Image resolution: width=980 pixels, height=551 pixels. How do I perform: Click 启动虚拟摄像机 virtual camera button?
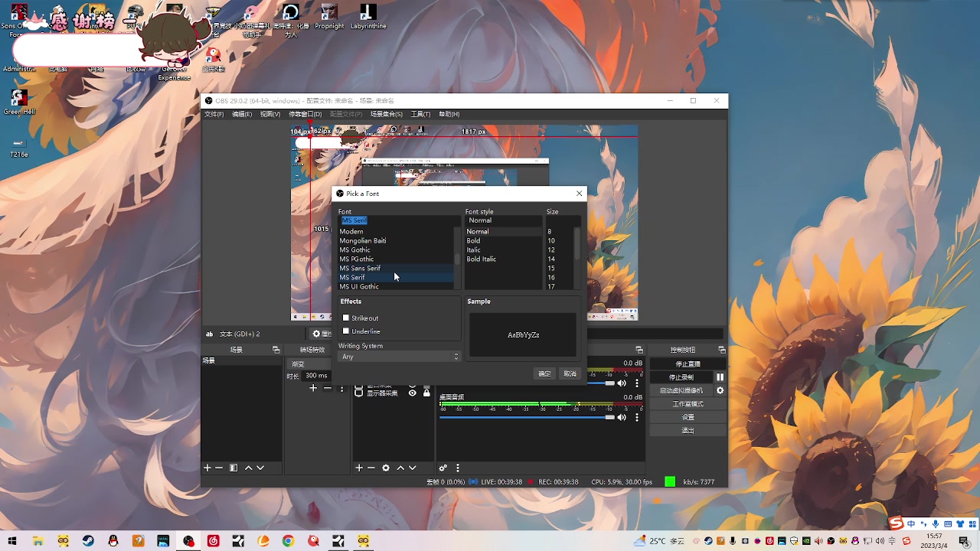coord(681,390)
